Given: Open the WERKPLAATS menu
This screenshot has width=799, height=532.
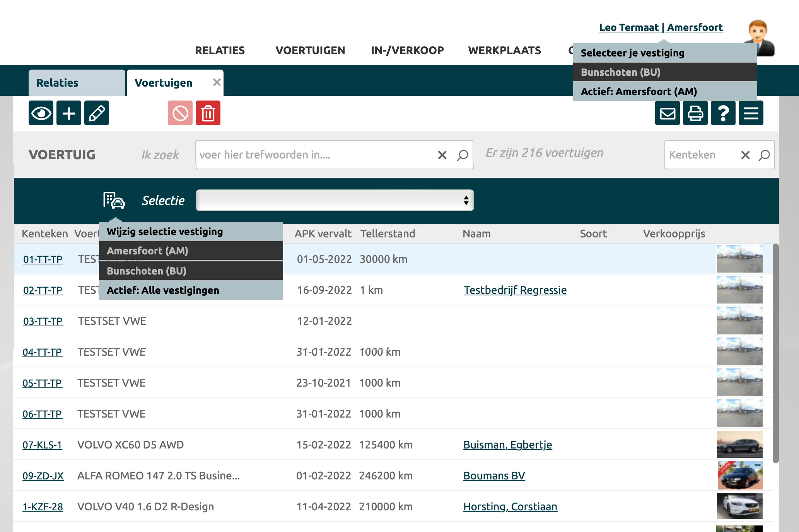Looking at the screenshot, I should tap(504, 50).
